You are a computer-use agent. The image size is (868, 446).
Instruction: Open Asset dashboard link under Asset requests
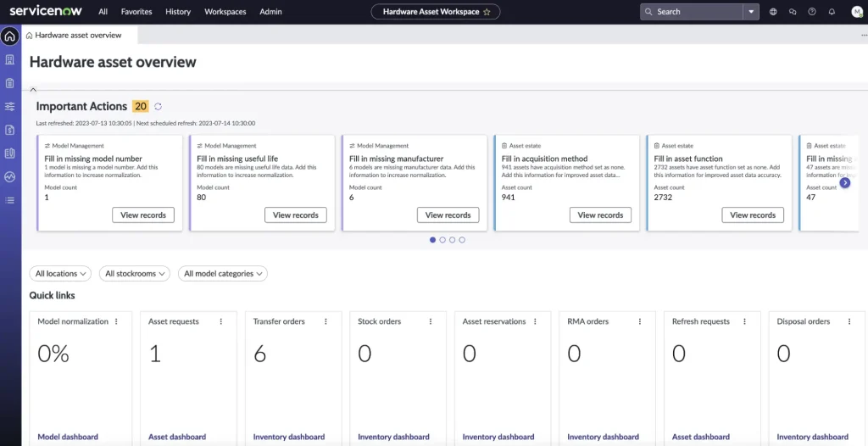(177, 438)
